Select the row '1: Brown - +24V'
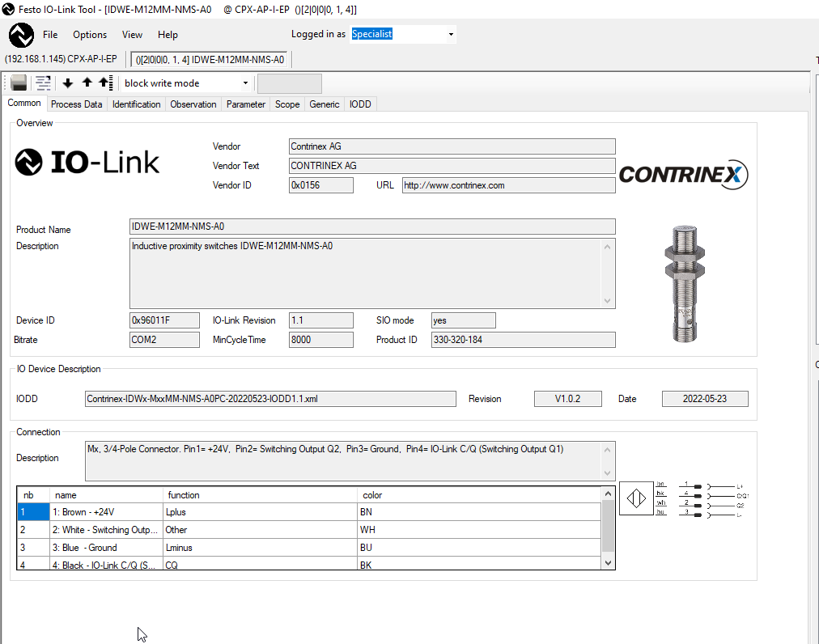Screen dimensions: 819x644 point(309,512)
